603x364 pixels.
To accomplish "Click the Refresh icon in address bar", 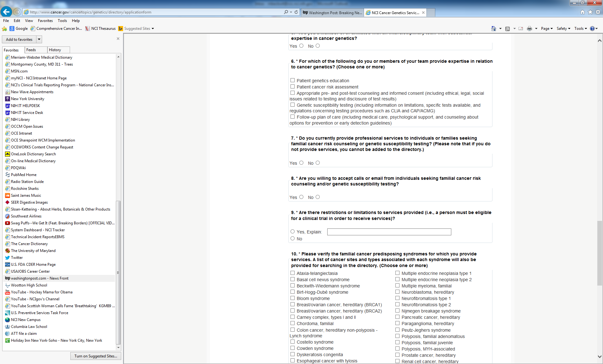I will point(296,12).
